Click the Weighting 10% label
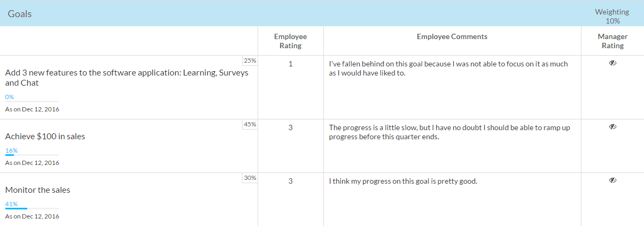644x226 pixels. (612, 16)
